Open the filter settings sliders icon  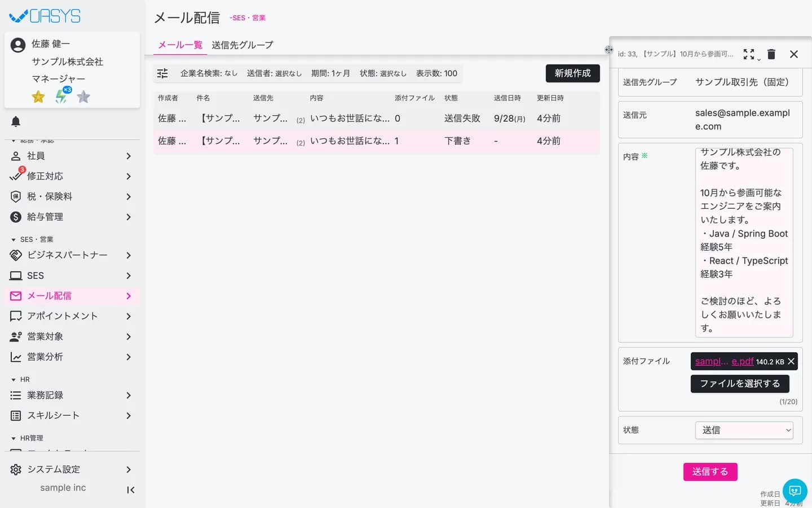162,73
